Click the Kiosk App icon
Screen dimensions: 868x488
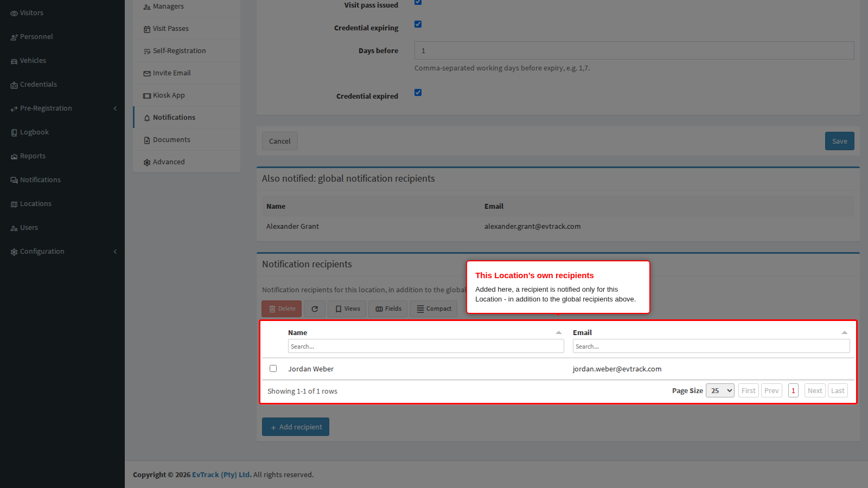pyautogui.click(x=147, y=96)
